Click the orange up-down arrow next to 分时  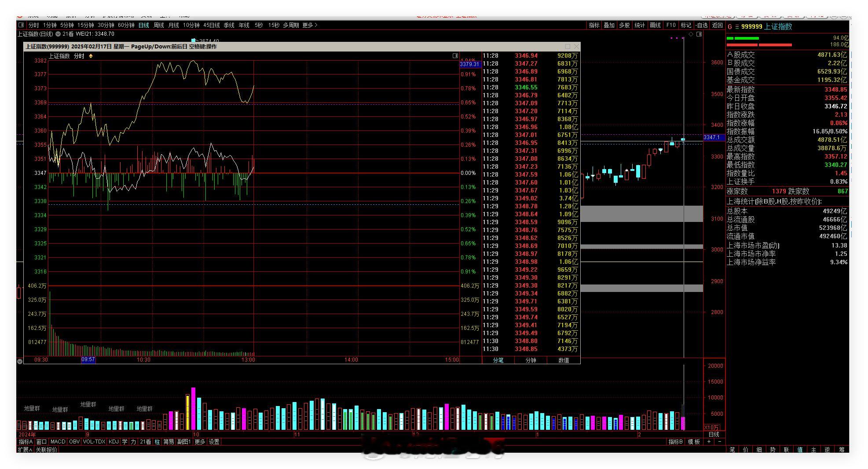91,56
